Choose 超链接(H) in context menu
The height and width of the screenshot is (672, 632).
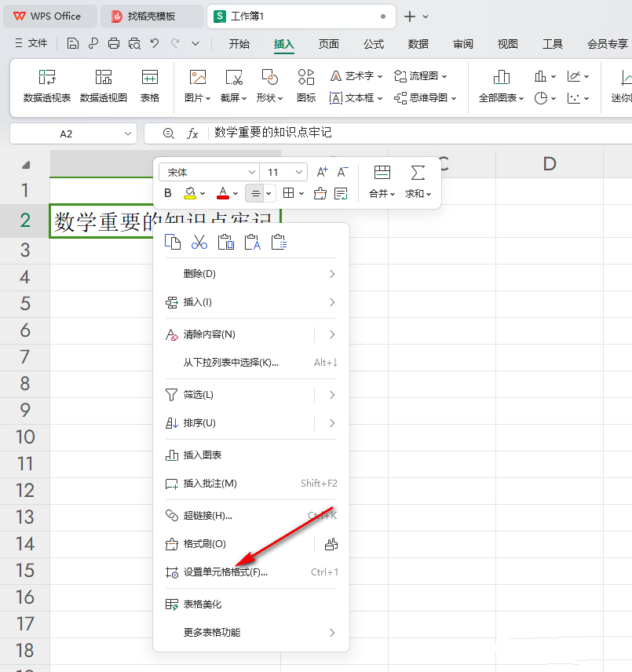[251, 516]
